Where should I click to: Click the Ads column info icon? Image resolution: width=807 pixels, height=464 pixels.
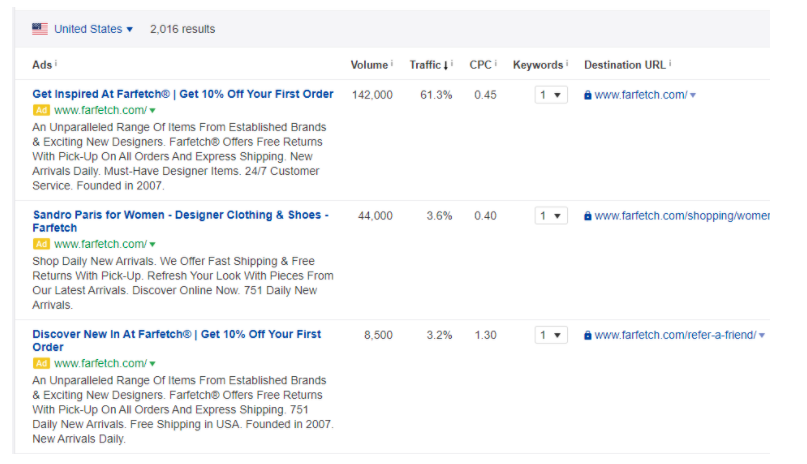click(56, 63)
